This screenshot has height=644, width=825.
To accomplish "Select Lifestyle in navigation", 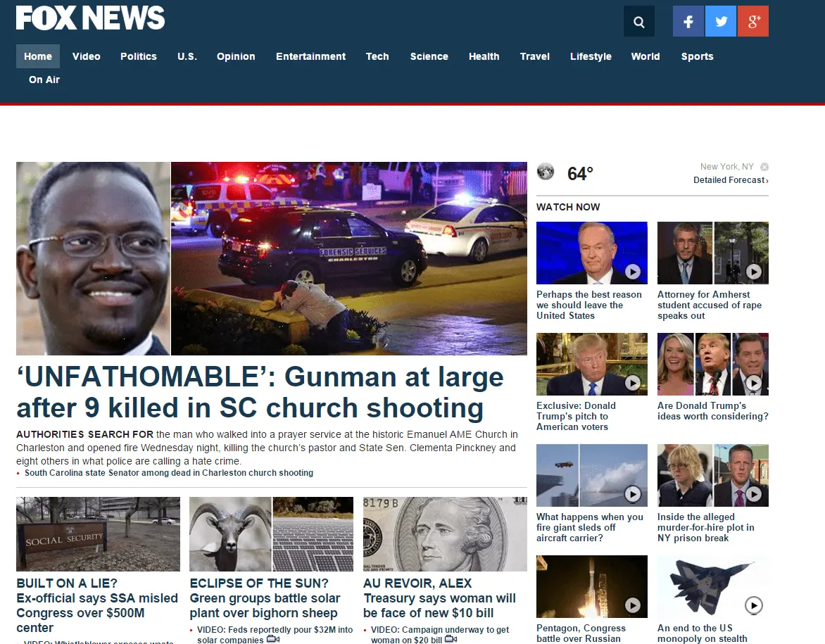I will (591, 56).
